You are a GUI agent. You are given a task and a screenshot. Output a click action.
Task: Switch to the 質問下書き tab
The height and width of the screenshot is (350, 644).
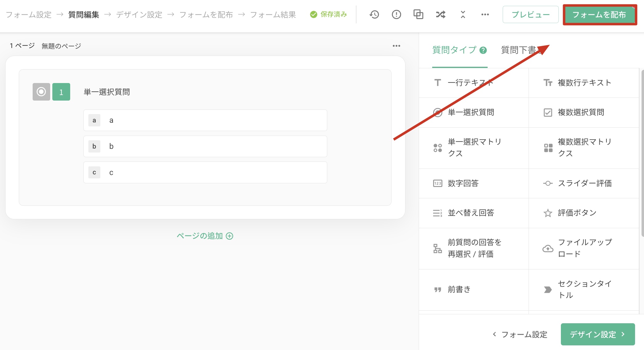point(520,50)
